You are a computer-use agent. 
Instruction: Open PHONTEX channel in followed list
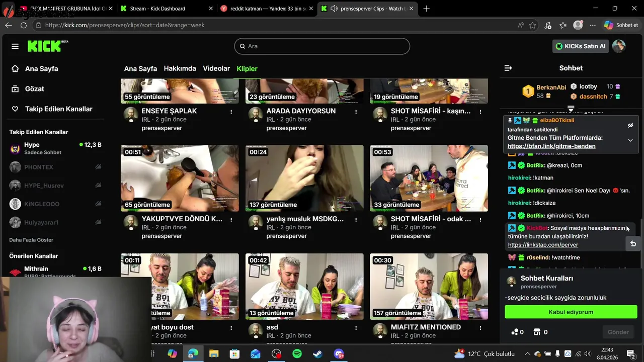(x=55, y=167)
